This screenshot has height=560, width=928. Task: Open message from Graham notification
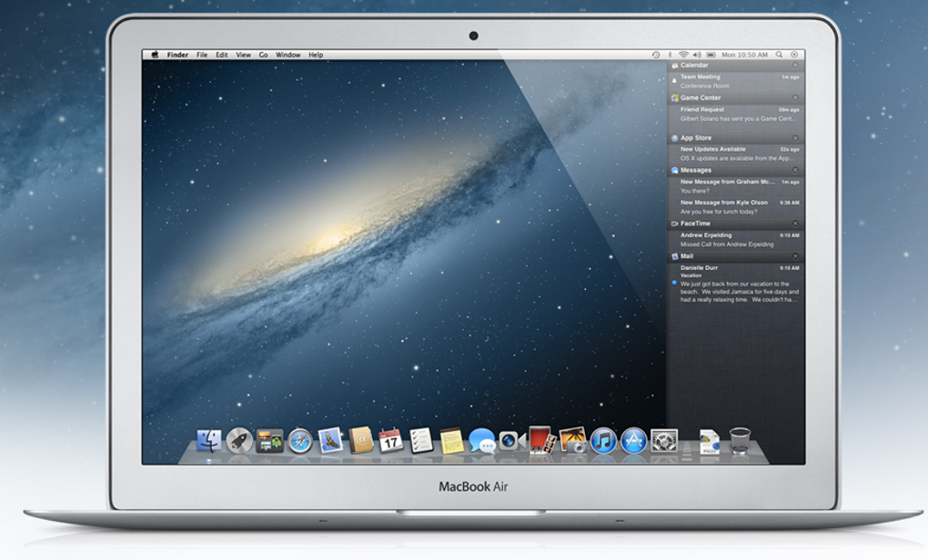[736, 186]
